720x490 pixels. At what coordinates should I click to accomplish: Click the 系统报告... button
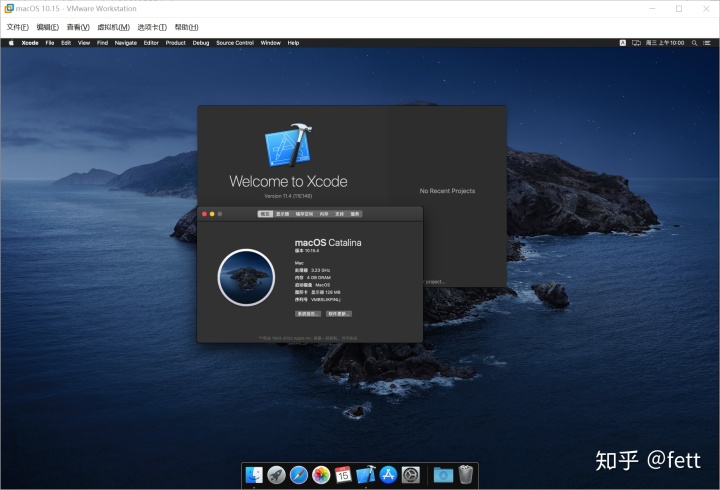[308, 314]
